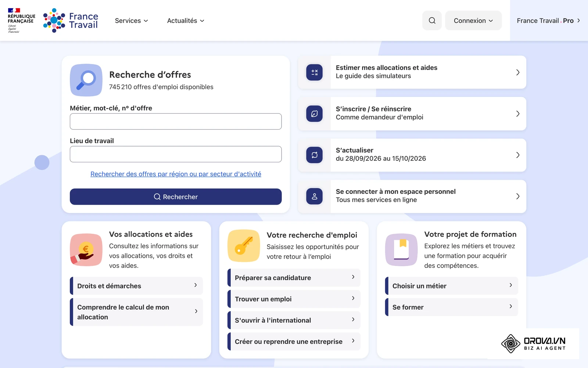
Task: Click chevron on S'actualiser card
Action: pos(517,155)
